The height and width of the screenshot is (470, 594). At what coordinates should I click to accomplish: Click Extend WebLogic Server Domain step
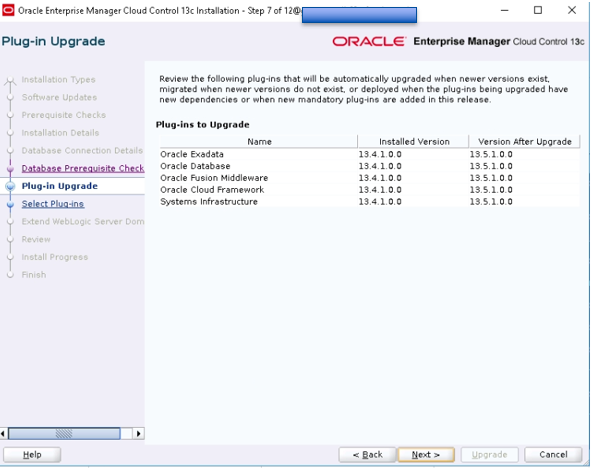click(x=83, y=222)
